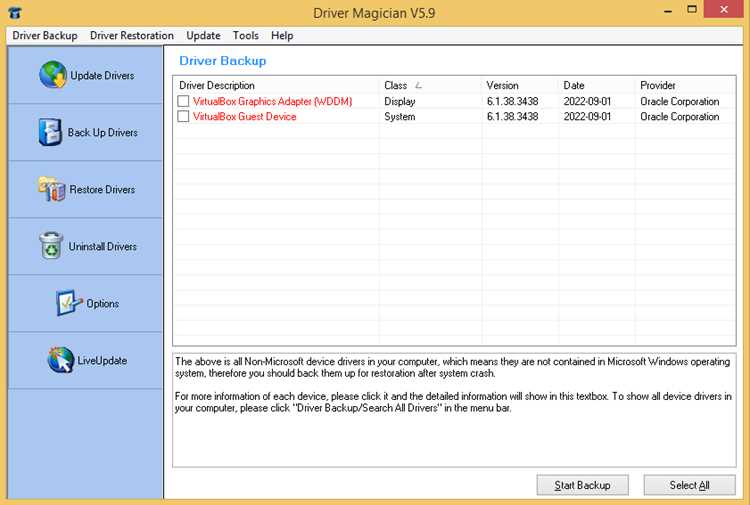The width and height of the screenshot is (750, 505).
Task: Sort by the Version column header
Action: pos(520,85)
